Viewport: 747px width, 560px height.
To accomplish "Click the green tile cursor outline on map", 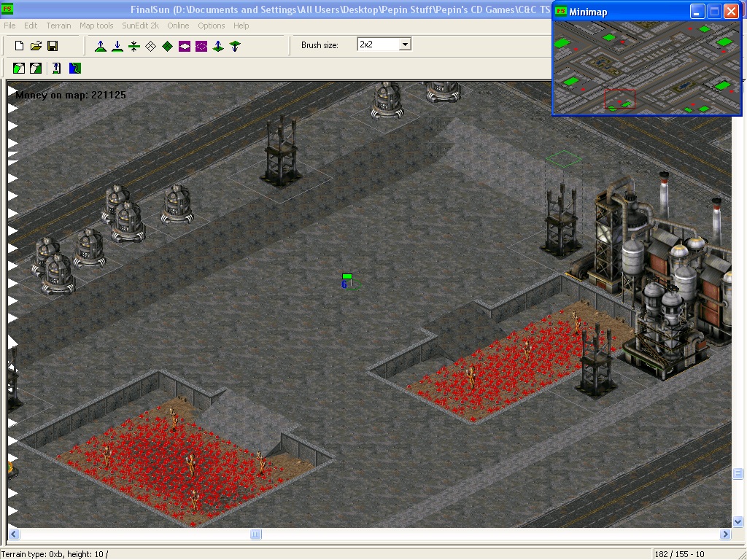I will tap(564, 159).
